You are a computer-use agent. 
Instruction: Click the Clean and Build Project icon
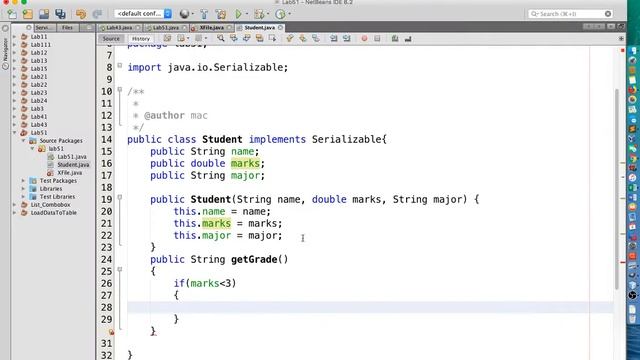coord(221,14)
